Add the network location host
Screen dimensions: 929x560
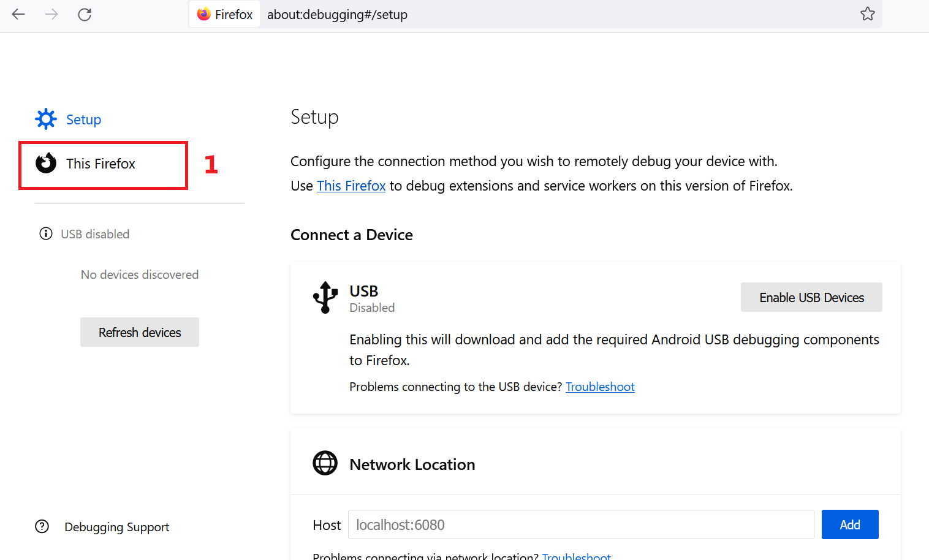(849, 524)
